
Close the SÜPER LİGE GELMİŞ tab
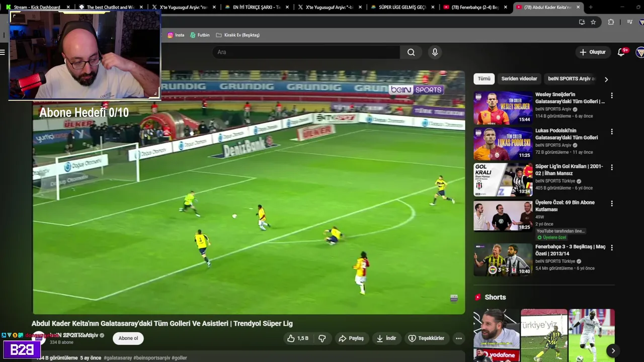point(433,7)
